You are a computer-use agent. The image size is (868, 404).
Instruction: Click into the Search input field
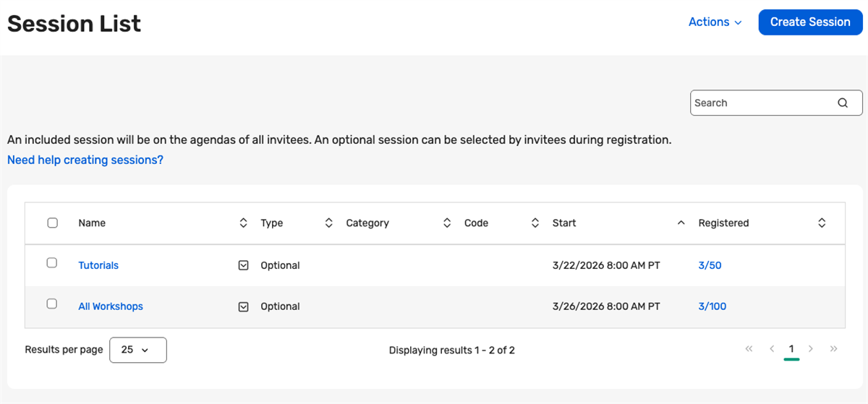759,103
